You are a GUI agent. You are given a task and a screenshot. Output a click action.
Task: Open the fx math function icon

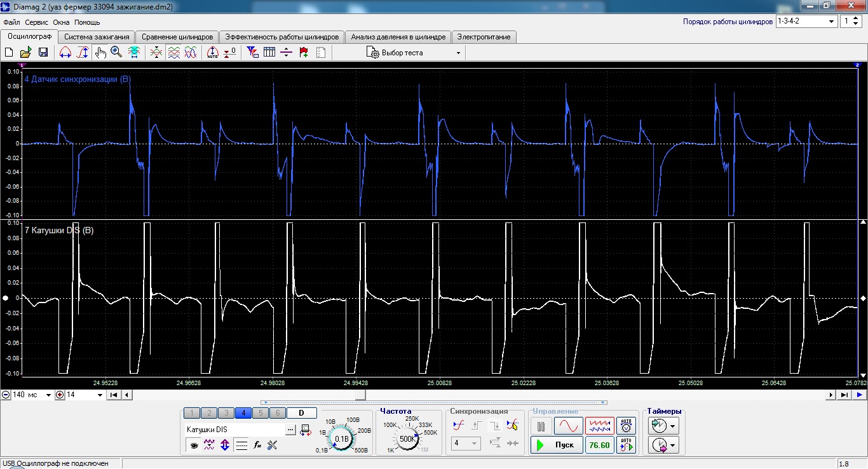click(257, 445)
